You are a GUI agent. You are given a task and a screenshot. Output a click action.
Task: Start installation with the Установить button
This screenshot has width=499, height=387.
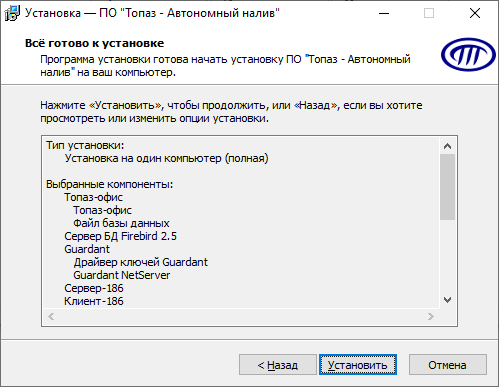pos(358,365)
